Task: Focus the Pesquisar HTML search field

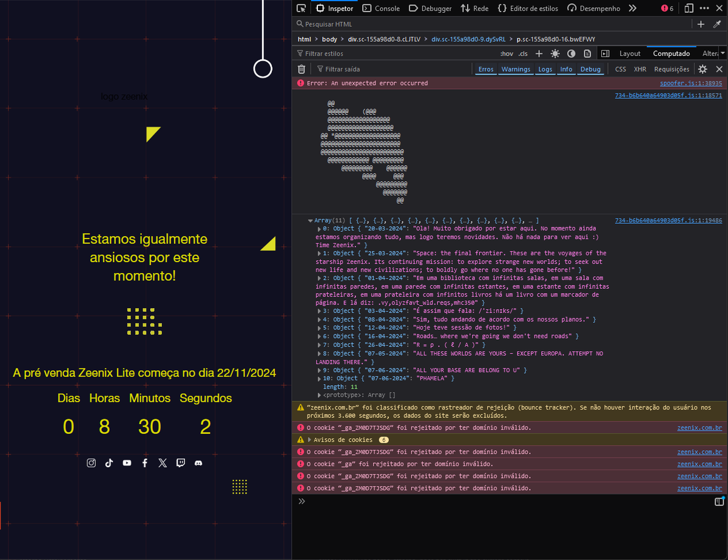Action: [x=493, y=24]
